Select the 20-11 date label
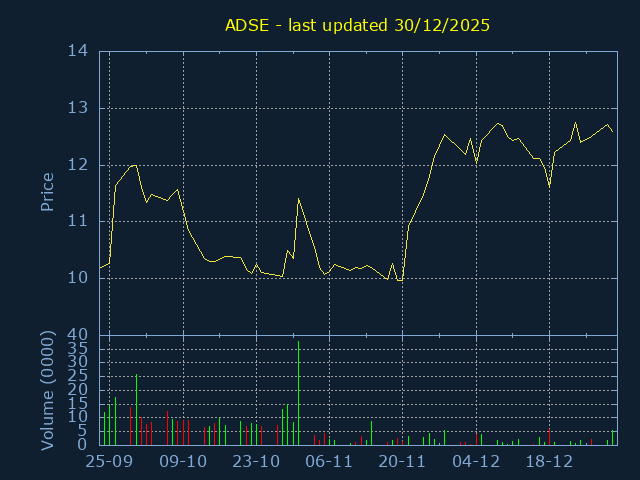Viewport: 640px width, 480px height. pyautogui.click(x=402, y=462)
